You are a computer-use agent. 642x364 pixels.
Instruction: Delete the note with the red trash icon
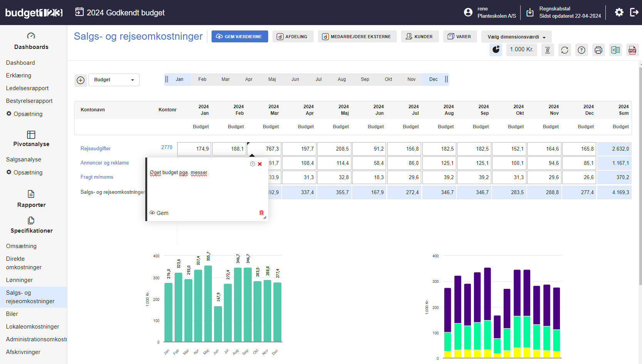261,213
